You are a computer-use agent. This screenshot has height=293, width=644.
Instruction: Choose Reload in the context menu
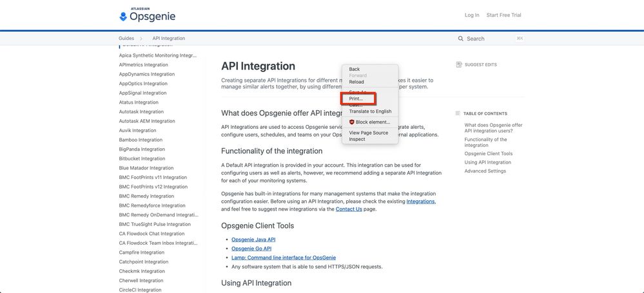pos(356,82)
